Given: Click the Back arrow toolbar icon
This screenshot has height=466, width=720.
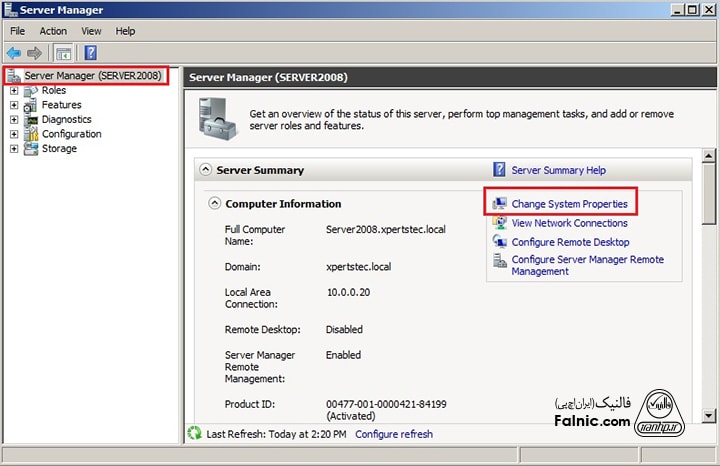Looking at the screenshot, I should pyautogui.click(x=14, y=53).
